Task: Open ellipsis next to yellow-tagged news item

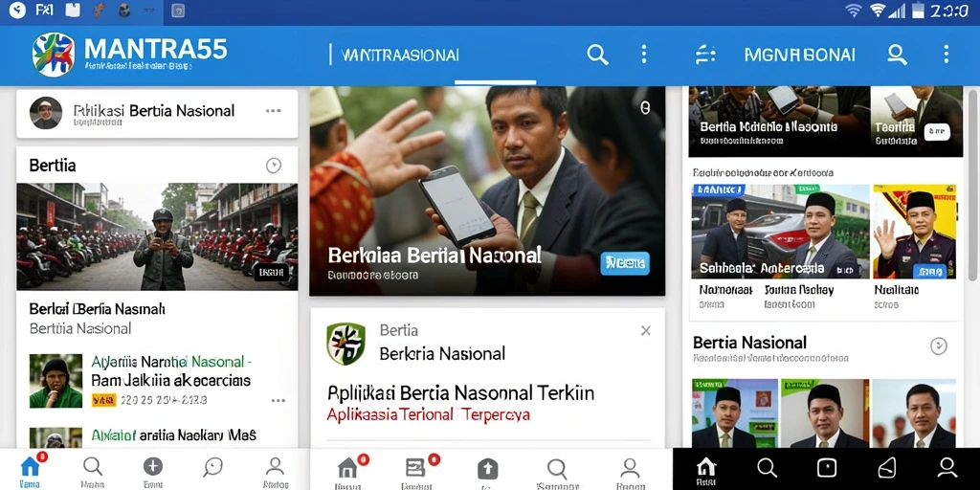Action: [x=278, y=401]
